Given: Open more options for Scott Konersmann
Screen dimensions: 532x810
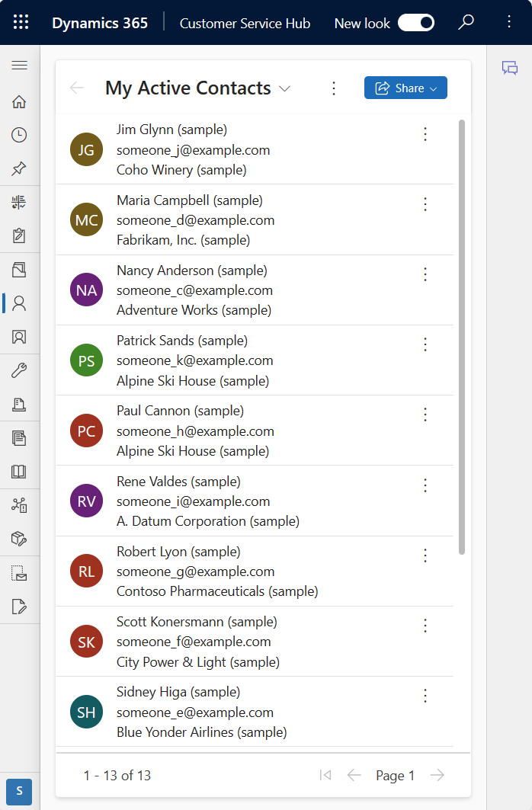Looking at the screenshot, I should [x=425, y=626].
